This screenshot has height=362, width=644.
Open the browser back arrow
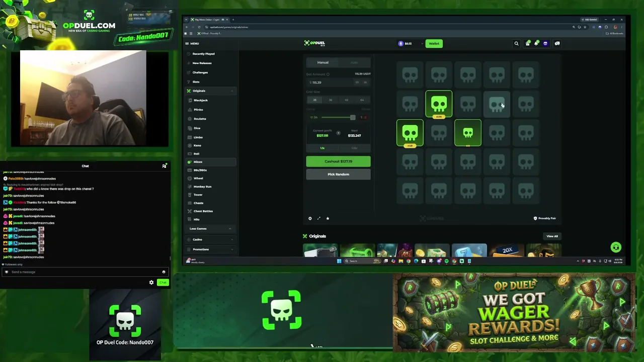(187, 27)
